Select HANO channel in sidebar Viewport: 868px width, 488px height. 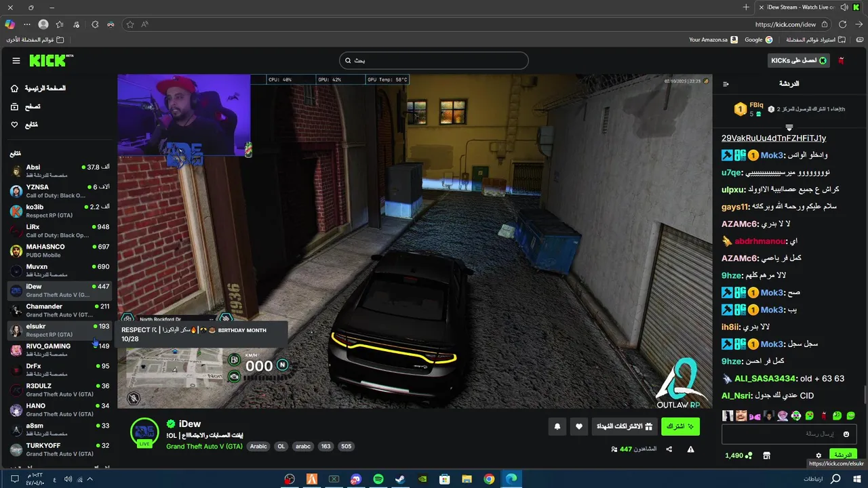[x=60, y=409]
